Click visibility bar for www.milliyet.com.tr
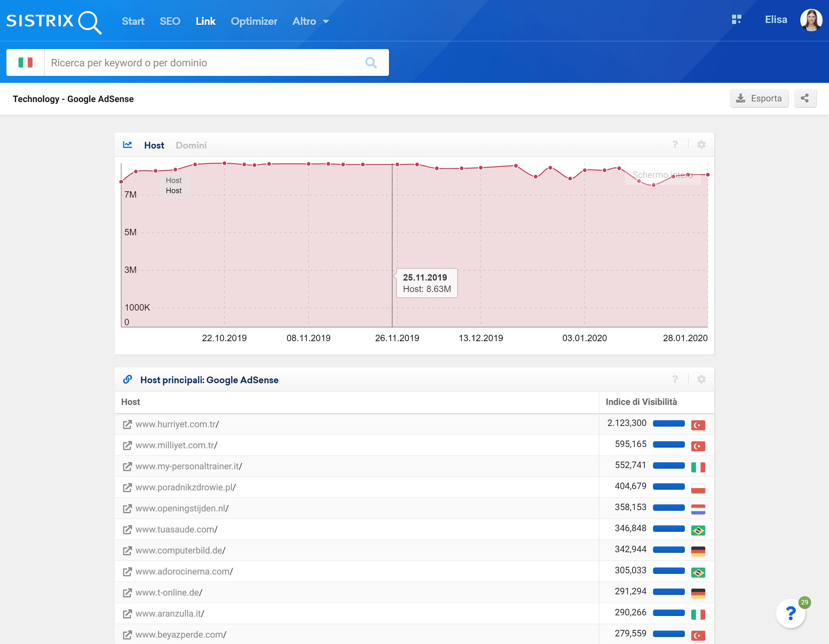 [x=668, y=445]
